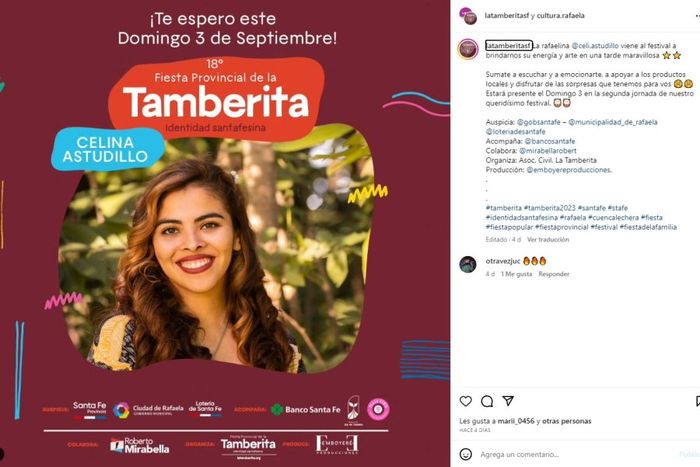Click the Celina Astudillo post image

pos(225,234)
